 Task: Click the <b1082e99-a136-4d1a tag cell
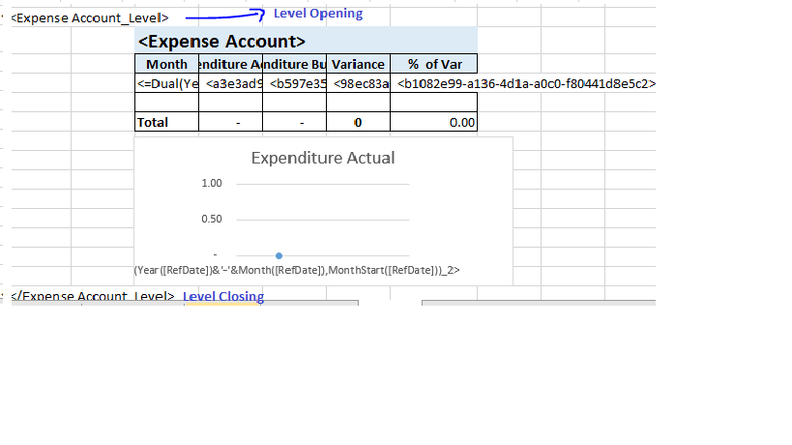pos(526,83)
